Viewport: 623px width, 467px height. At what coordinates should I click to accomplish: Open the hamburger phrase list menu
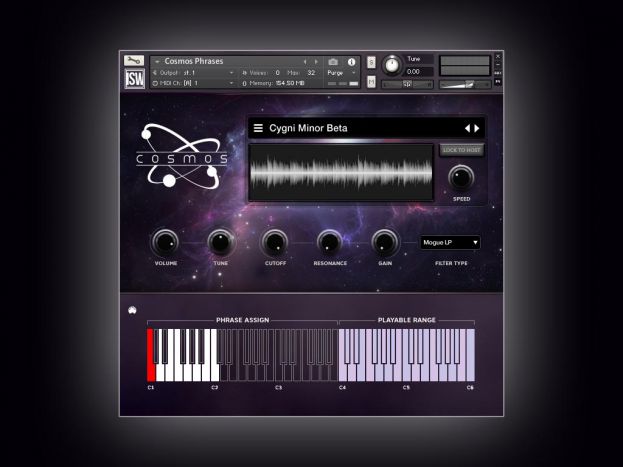[x=258, y=128]
